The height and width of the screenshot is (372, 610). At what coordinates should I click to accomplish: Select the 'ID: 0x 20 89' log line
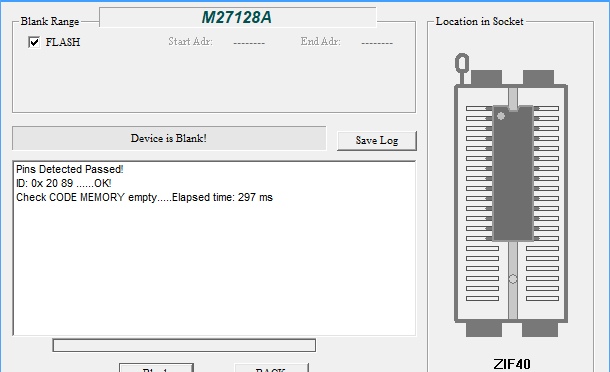[x=63, y=183]
